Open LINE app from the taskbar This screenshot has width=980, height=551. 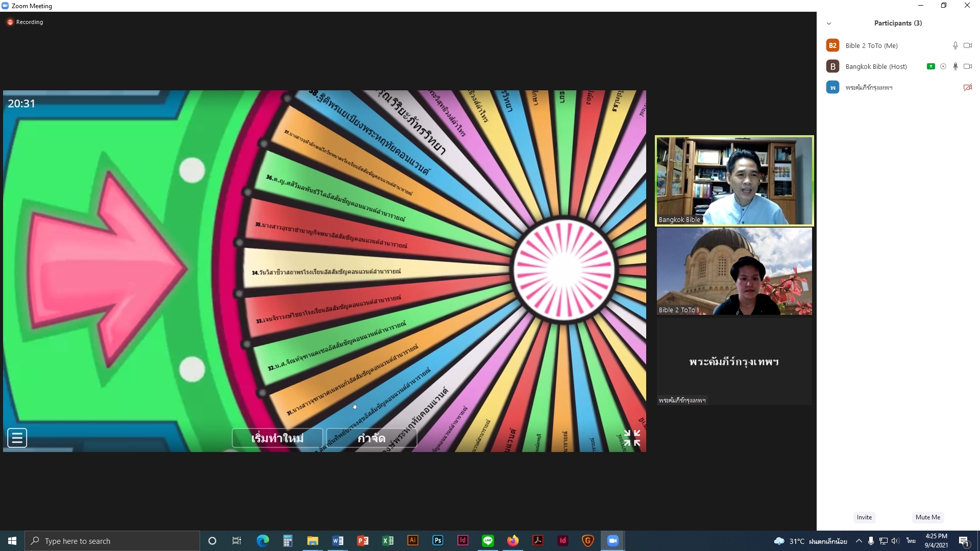click(487, 541)
